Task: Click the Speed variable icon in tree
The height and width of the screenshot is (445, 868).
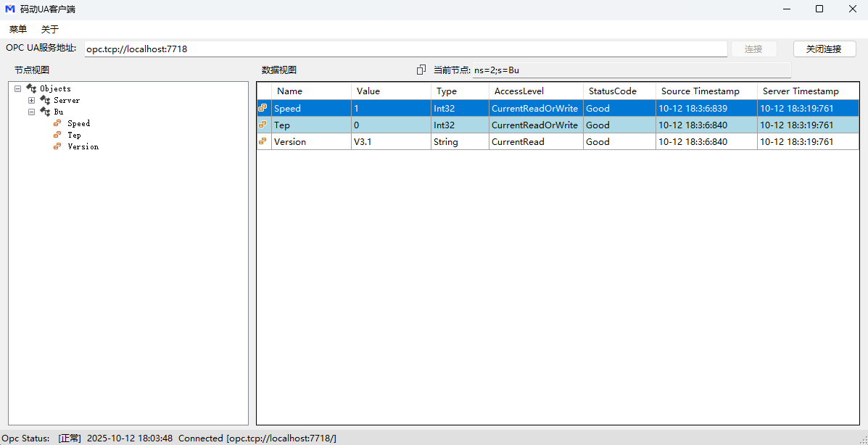Action: [58, 123]
